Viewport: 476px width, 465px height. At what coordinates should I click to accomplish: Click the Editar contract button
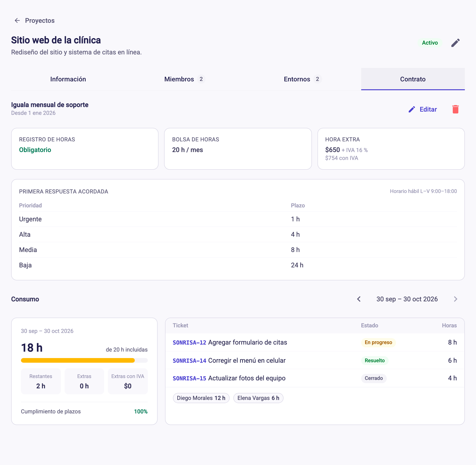pyautogui.click(x=423, y=110)
